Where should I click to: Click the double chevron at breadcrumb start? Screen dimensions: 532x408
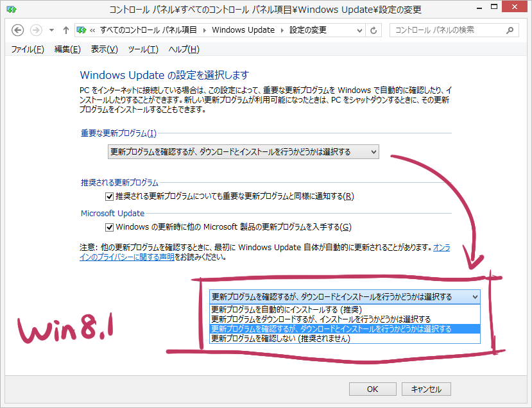pos(92,31)
